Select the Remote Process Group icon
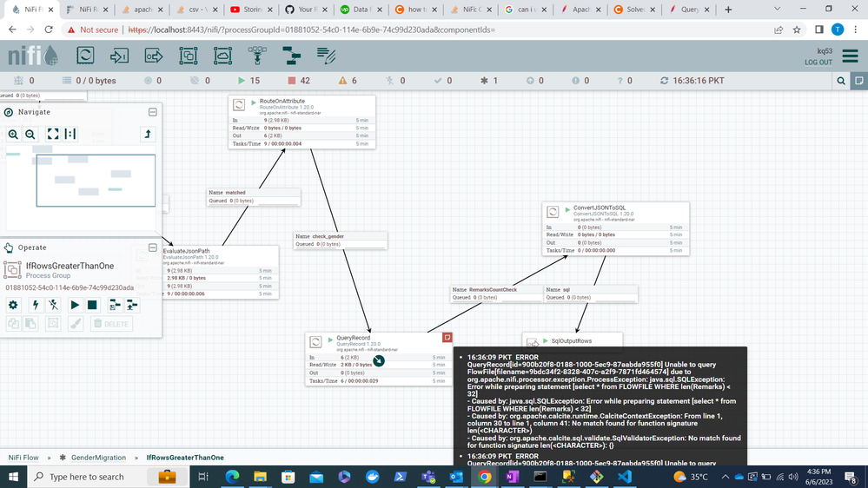 coord(222,56)
